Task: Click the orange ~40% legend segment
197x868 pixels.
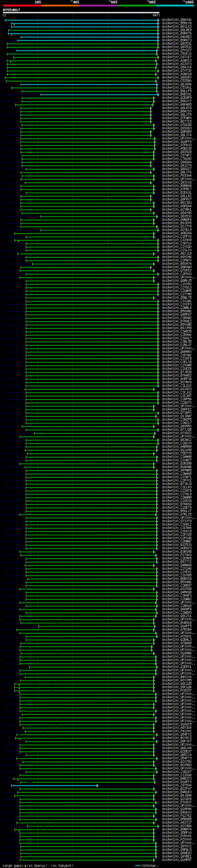Action: pos(60,6)
